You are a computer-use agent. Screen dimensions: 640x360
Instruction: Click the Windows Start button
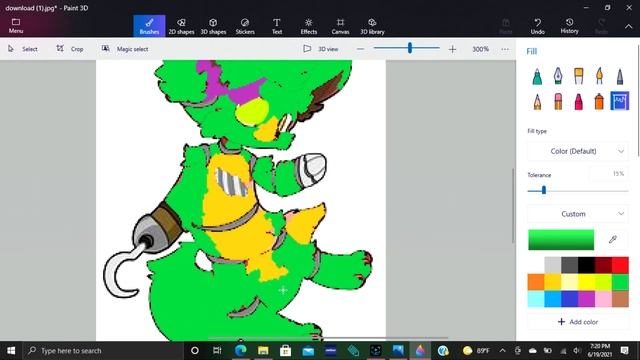[x=11, y=350]
